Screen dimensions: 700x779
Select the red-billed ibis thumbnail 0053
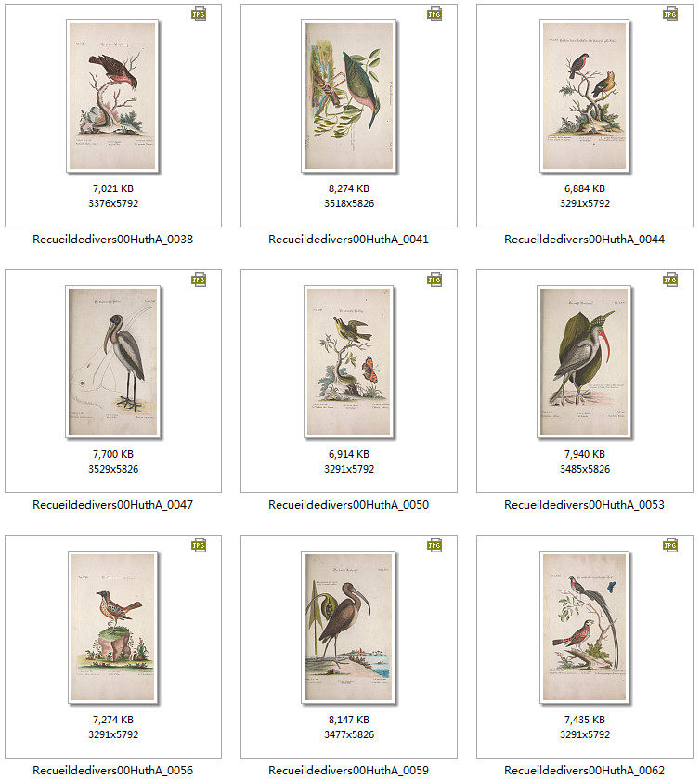584,362
